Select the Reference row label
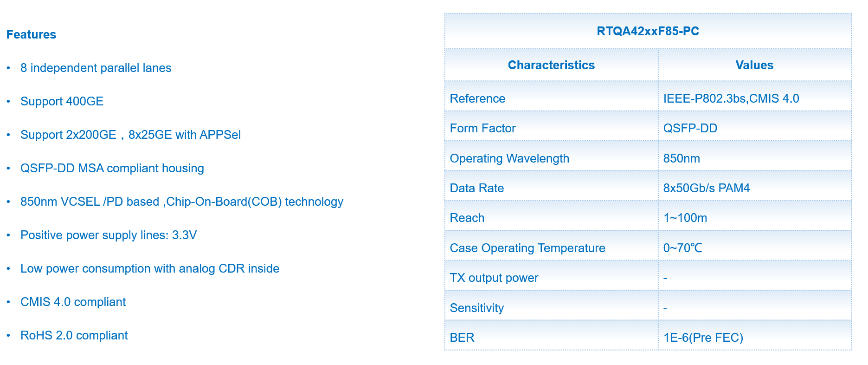 [x=477, y=98]
